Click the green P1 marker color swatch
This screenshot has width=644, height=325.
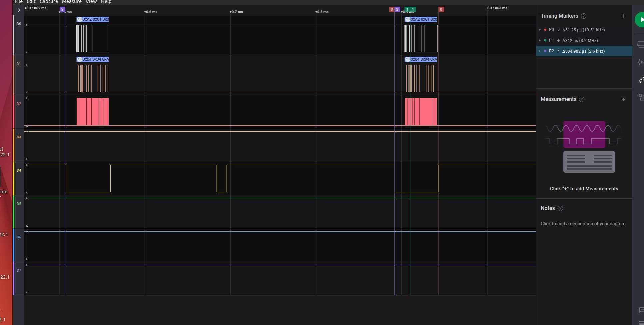coord(545,40)
